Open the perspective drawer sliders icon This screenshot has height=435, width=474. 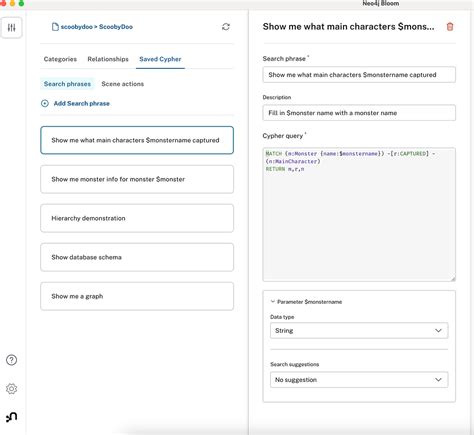click(x=11, y=27)
